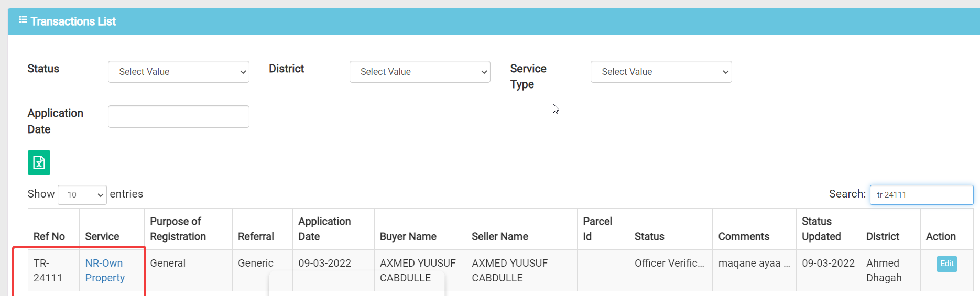Click the Edit button for TR-24111
The width and height of the screenshot is (980, 296).
[x=946, y=264]
